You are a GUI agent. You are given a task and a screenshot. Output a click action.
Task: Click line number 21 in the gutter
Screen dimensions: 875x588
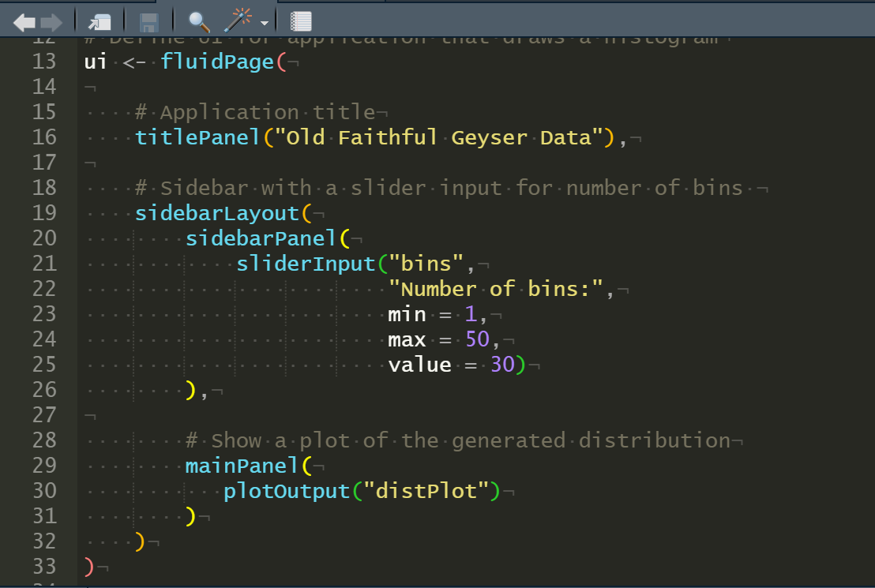pyautogui.click(x=44, y=264)
